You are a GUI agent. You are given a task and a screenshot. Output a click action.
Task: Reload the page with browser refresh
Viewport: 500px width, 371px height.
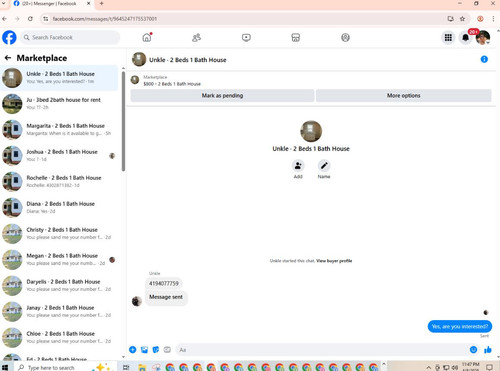30,19
